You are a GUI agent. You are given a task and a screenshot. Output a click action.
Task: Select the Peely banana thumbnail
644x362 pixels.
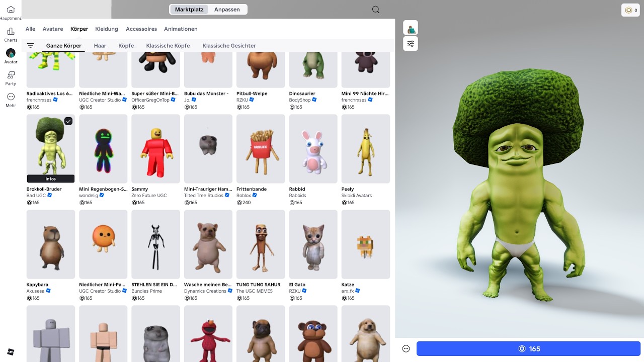[x=366, y=149]
